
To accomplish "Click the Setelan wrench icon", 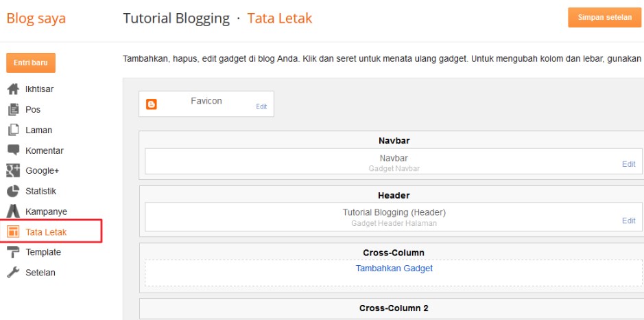I will pos(12,273).
